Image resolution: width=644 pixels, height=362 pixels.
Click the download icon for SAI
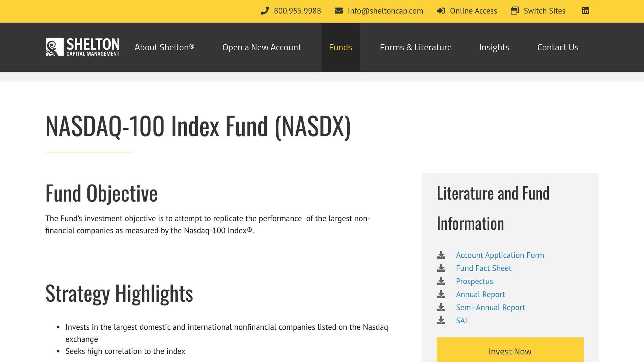click(x=442, y=321)
